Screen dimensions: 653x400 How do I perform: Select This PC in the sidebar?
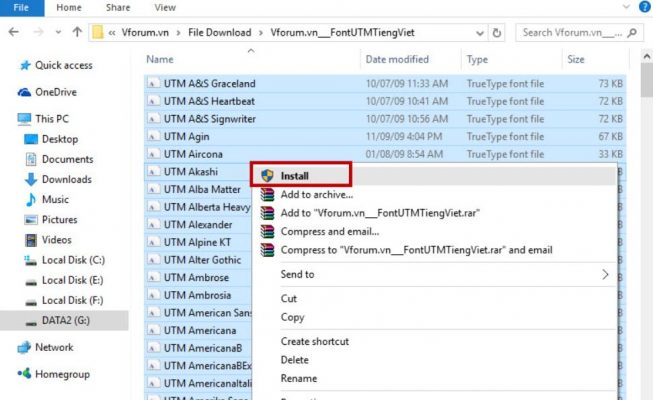click(x=43, y=119)
